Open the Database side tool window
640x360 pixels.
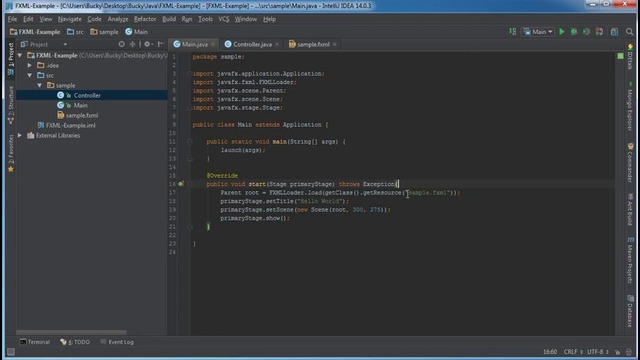630,311
